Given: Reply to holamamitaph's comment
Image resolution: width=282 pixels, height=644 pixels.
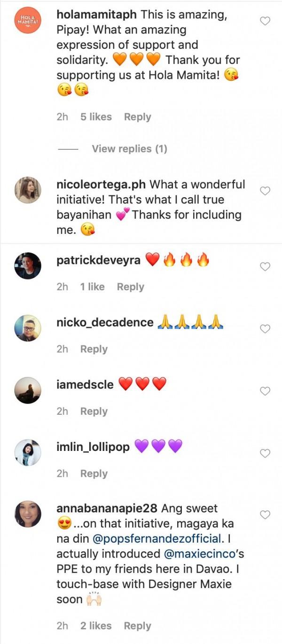Looking at the screenshot, I should 137,117.
